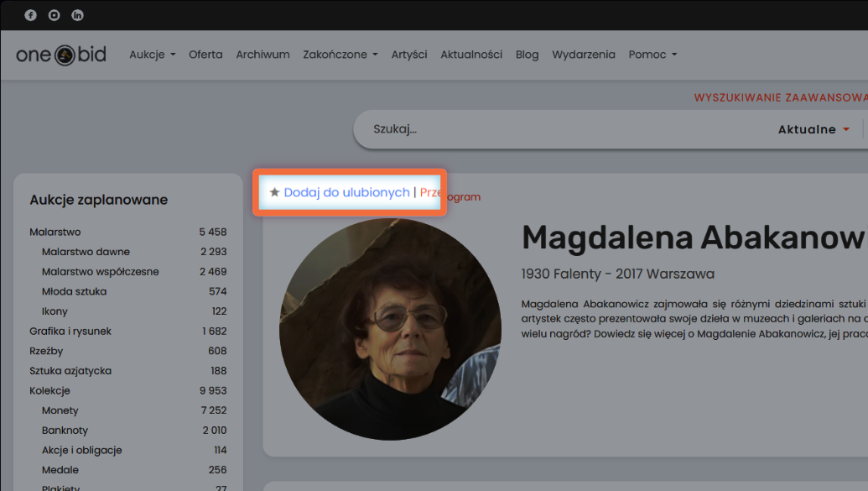Viewport: 868px width, 491px height.
Task: Open the Rzeźby category
Action: 46,351
